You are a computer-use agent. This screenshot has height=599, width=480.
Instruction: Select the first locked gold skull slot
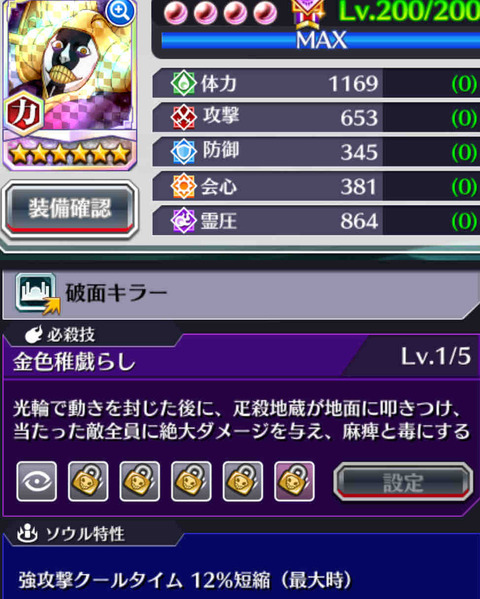click(x=88, y=481)
